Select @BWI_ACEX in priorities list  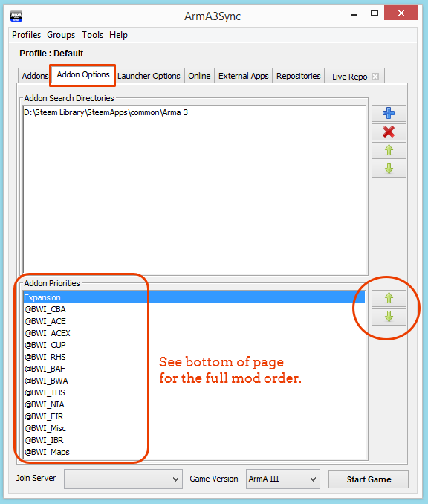click(x=194, y=333)
